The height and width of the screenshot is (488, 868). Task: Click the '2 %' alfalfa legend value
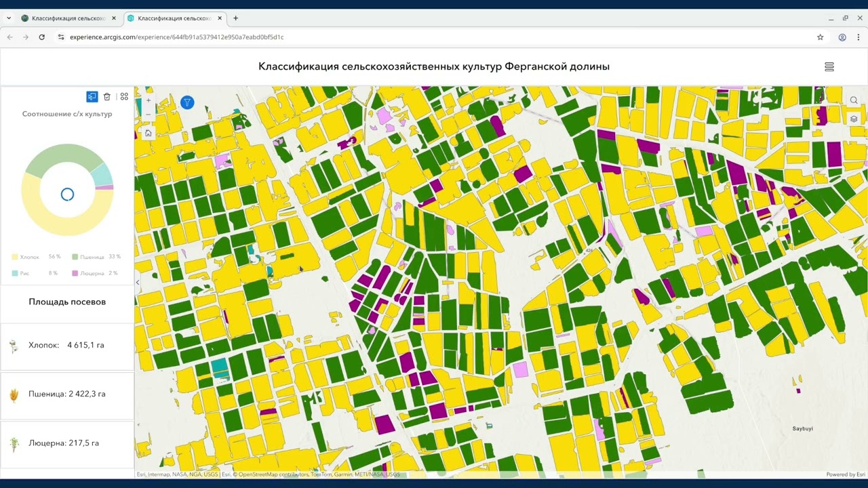point(113,273)
